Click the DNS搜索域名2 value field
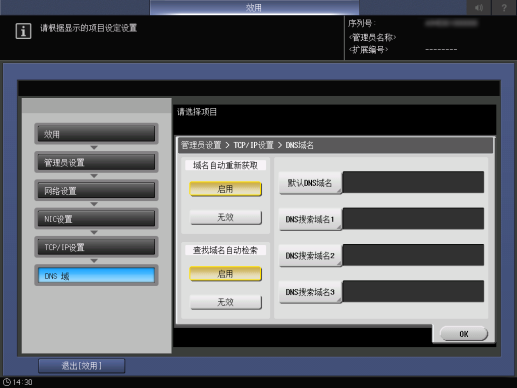 pyautogui.click(x=413, y=255)
